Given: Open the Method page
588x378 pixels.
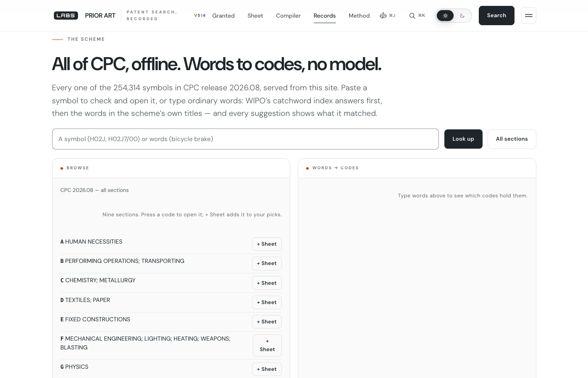Looking at the screenshot, I should coord(359,16).
